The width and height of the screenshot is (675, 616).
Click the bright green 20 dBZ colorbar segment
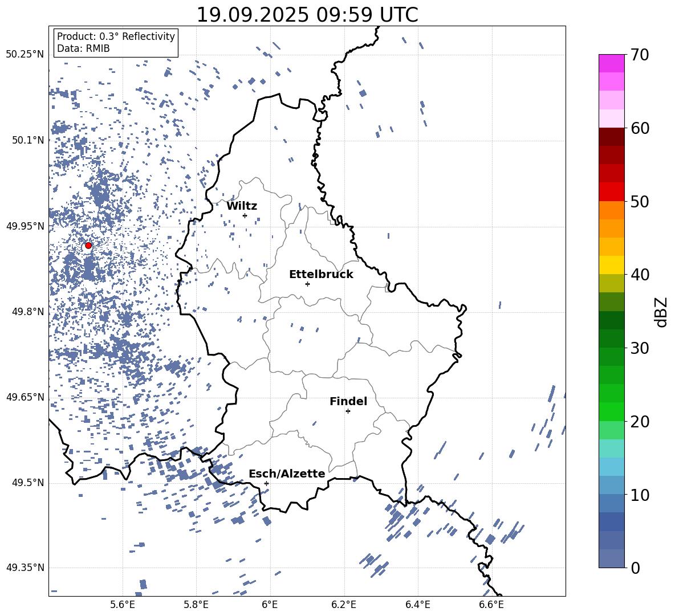point(611,411)
